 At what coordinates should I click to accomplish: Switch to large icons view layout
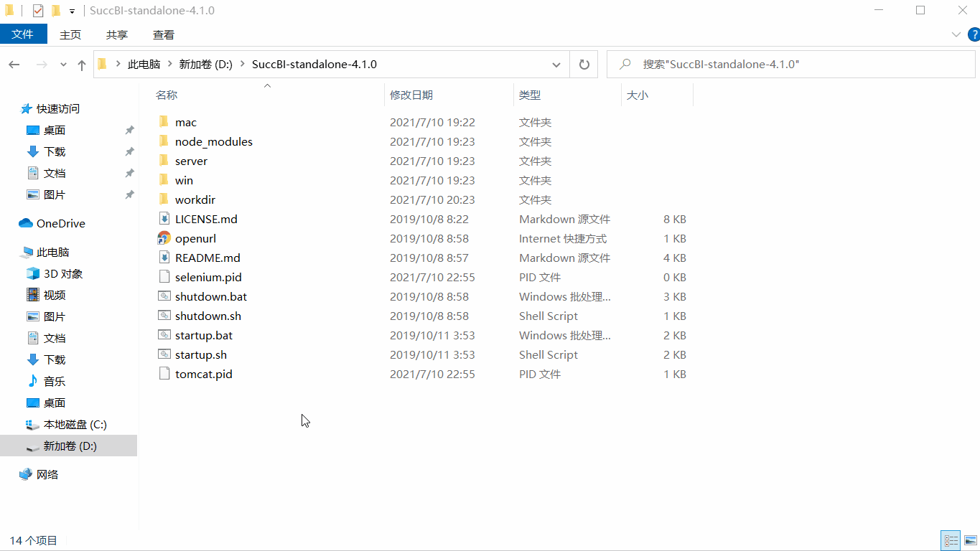coord(971,541)
